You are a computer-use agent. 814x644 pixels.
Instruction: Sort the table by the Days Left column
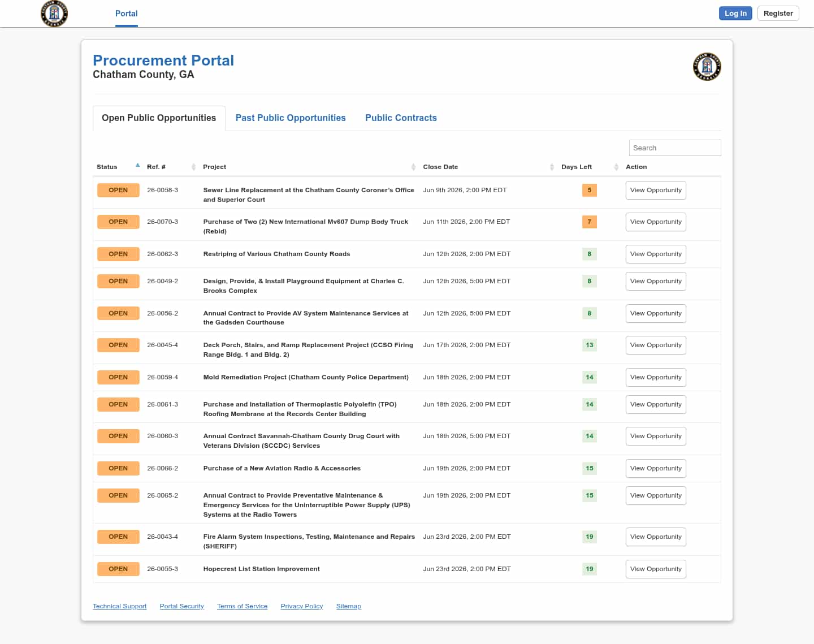[590, 167]
